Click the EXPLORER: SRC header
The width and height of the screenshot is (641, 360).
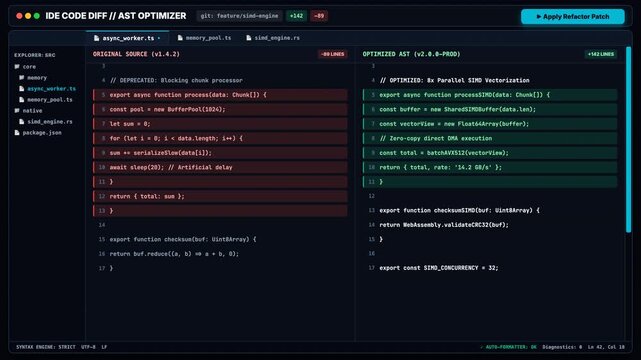tap(34, 55)
